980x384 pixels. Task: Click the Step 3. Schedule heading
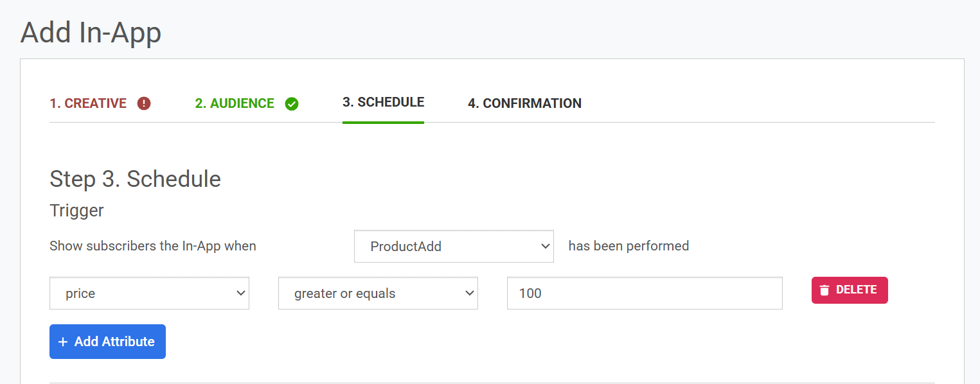[135, 179]
